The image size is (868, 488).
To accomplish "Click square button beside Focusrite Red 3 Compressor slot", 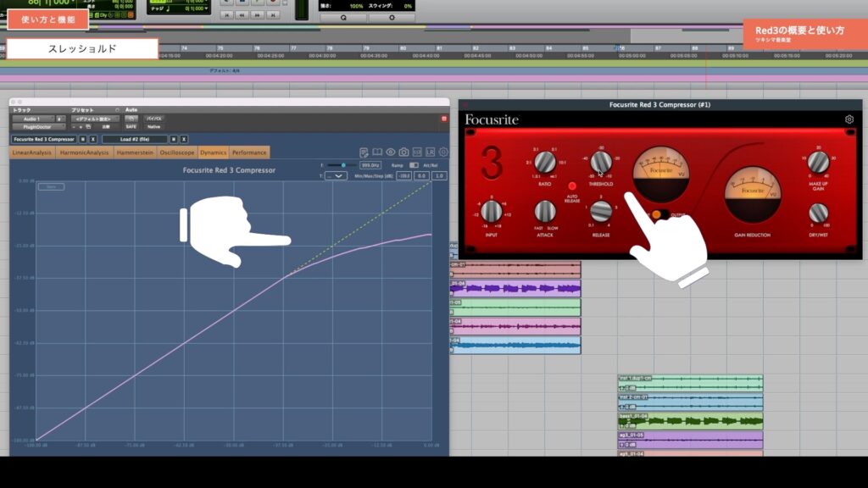I will coord(82,140).
